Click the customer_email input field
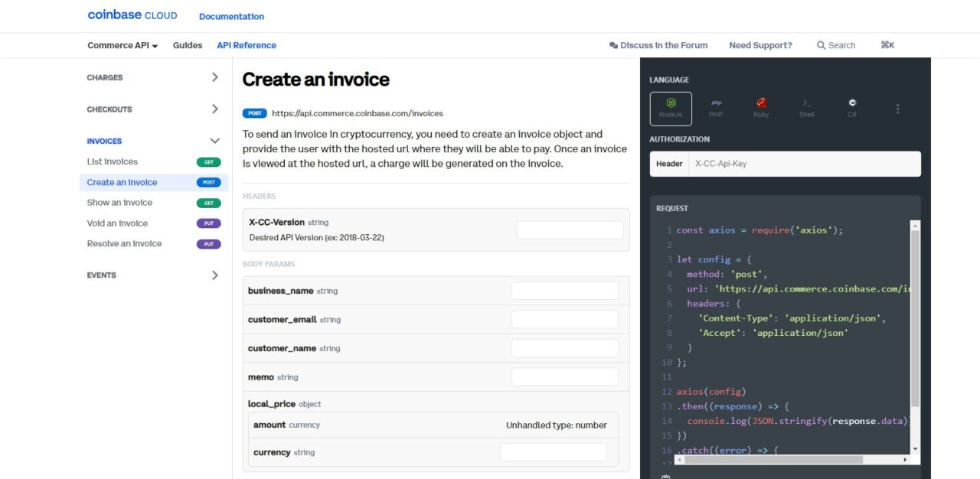Screen dimensions: 980x479 click(x=564, y=320)
